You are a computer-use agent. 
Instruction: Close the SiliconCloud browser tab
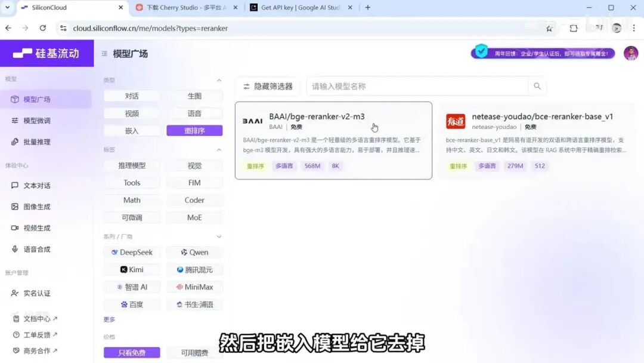coord(120,7)
